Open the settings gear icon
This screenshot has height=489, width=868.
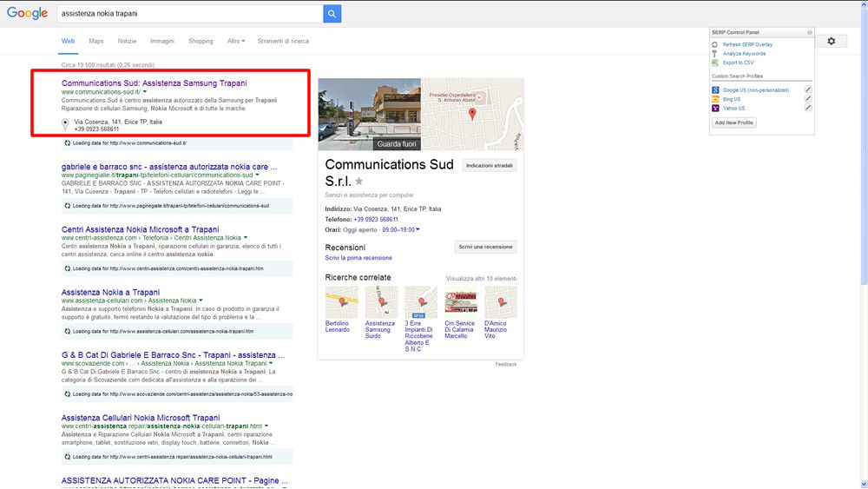[831, 41]
